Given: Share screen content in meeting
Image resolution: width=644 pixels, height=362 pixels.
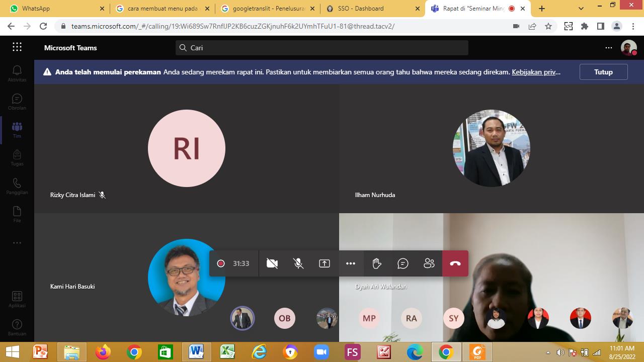Looking at the screenshot, I should pyautogui.click(x=325, y=263).
